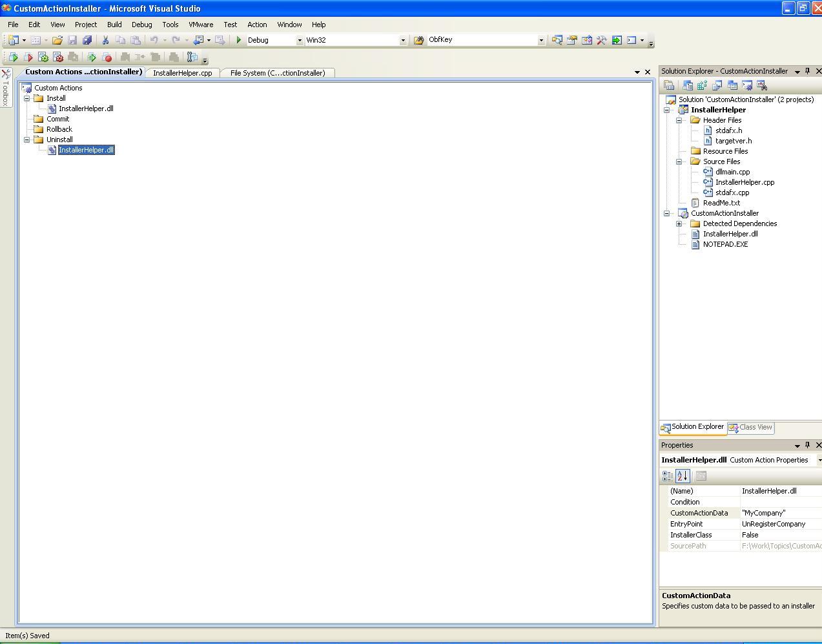The image size is (822, 644).
Task: Open the Debug configuration dropdown
Action: pos(300,40)
